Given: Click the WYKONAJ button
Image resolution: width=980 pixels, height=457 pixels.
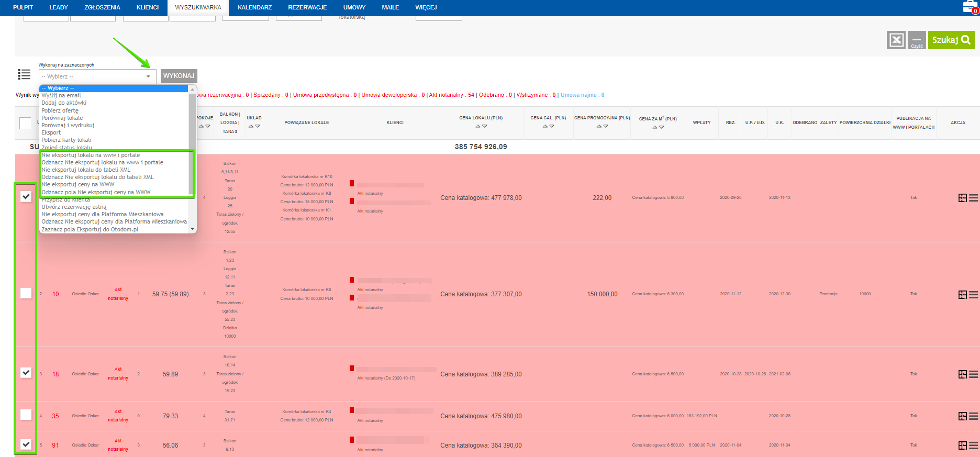Looking at the screenshot, I should coord(179,76).
